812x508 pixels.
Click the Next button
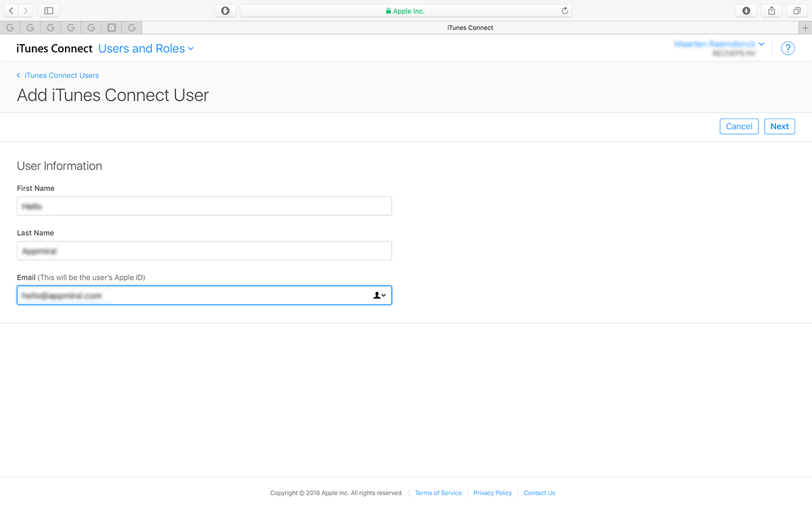pos(780,126)
